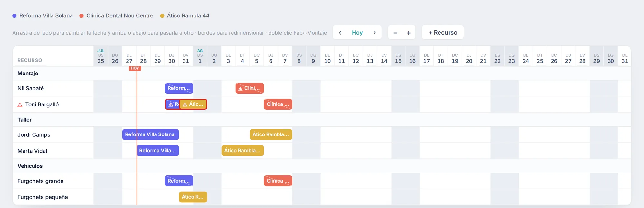Zoom in timeline with plus button

(x=409, y=33)
